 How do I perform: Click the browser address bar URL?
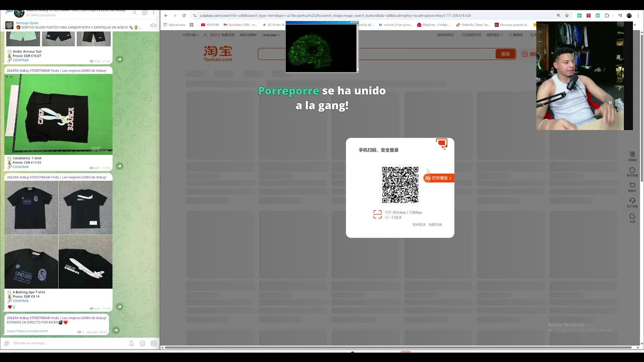coord(335,16)
